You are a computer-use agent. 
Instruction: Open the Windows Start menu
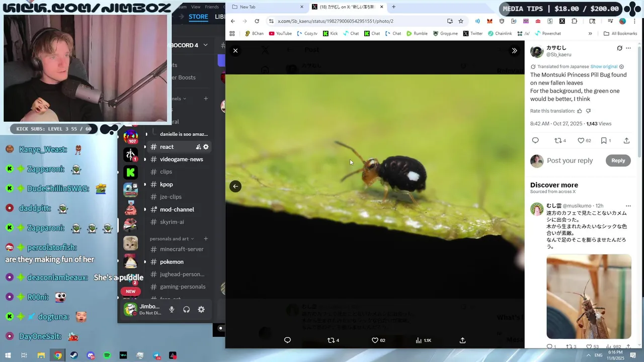pos(8,355)
